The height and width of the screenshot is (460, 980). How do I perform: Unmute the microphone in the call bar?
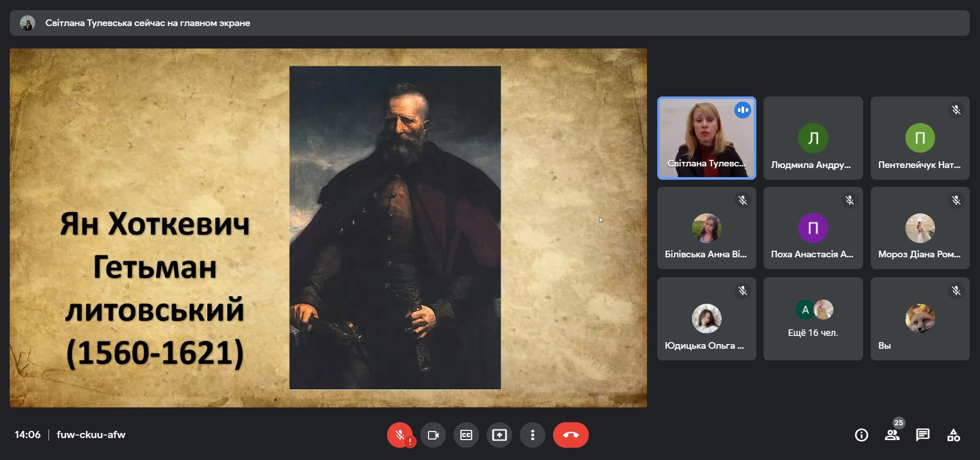coord(400,435)
